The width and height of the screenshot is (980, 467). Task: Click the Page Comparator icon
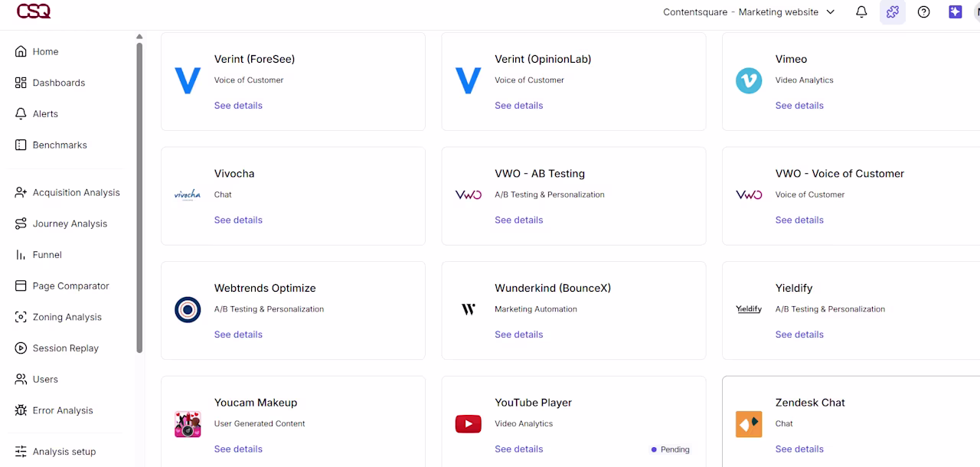[x=21, y=286]
